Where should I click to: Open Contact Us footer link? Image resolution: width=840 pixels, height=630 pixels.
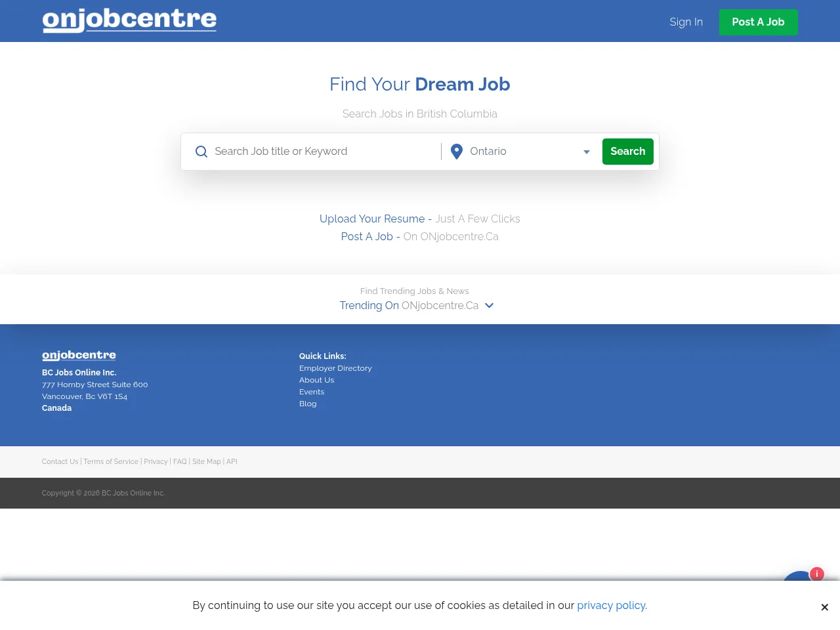coord(60,462)
